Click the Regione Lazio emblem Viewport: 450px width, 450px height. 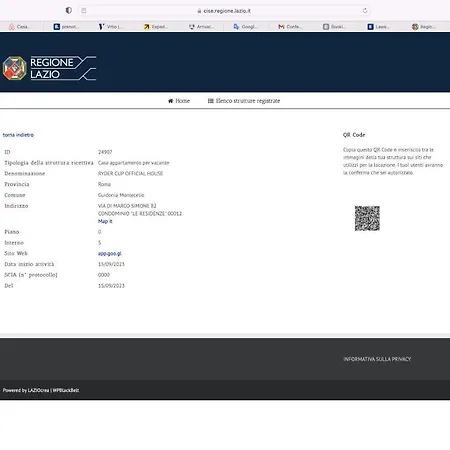[14, 68]
